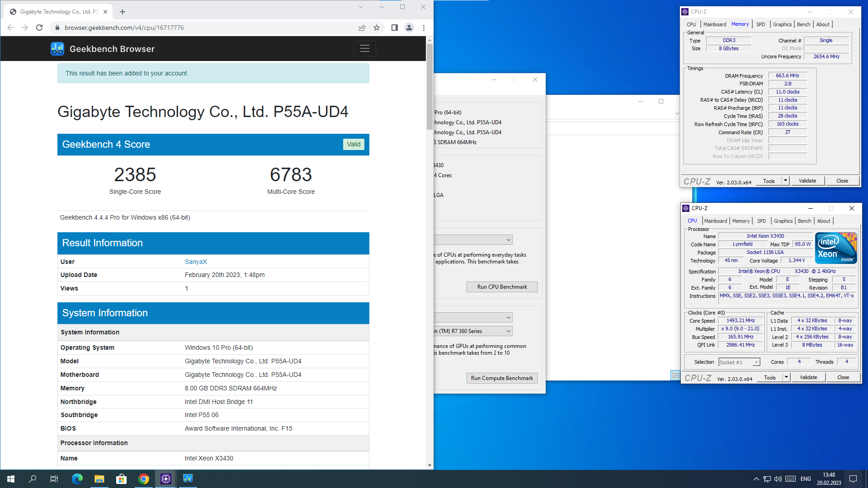The width and height of the screenshot is (868, 488).
Task: Show hidden tray icons
Action: [x=756, y=479]
